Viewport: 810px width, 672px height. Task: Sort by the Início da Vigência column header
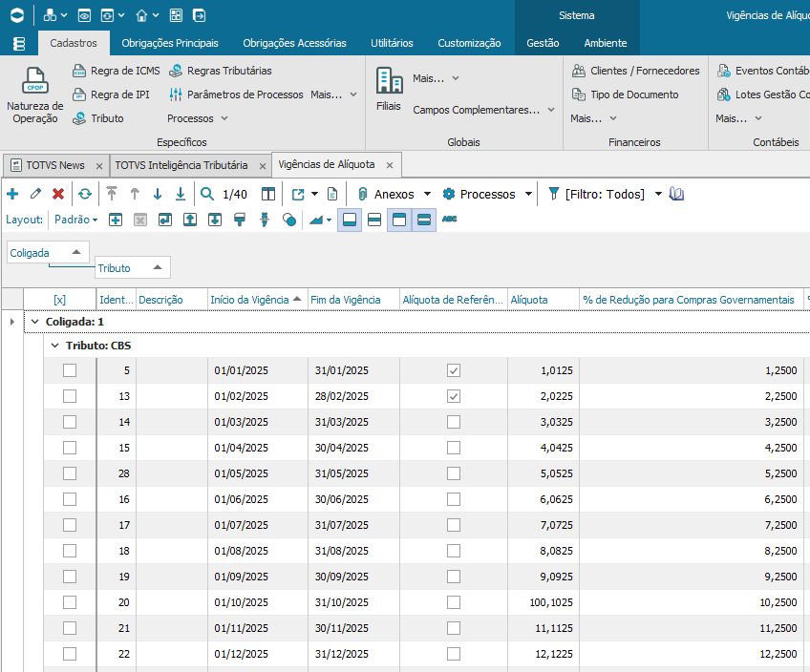click(x=250, y=300)
